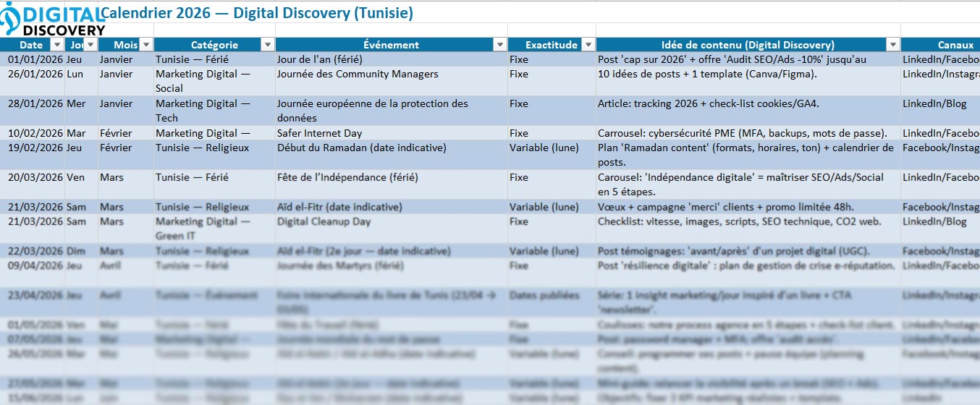Select 'Lun' day cell in 26/01/2026 row
The image size is (980, 405).
pyautogui.click(x=81, y=81)
